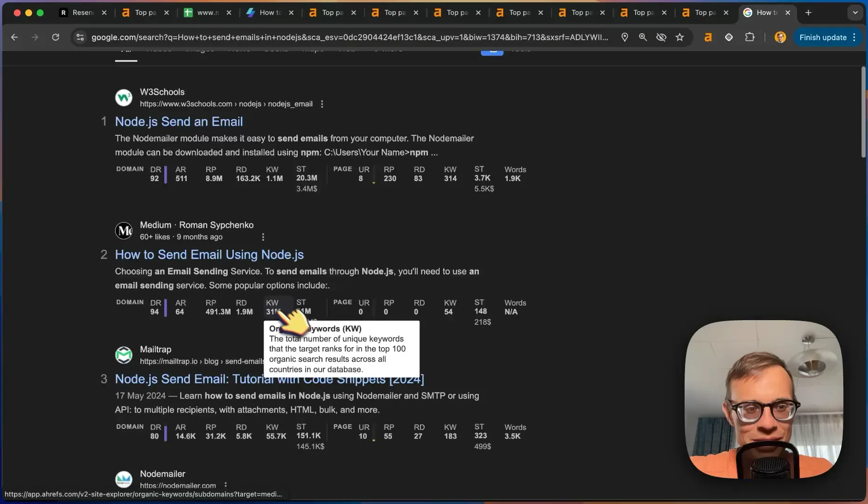Click Medium page ST value 148
Screen dimensions: 868x504
click(481, 311)
